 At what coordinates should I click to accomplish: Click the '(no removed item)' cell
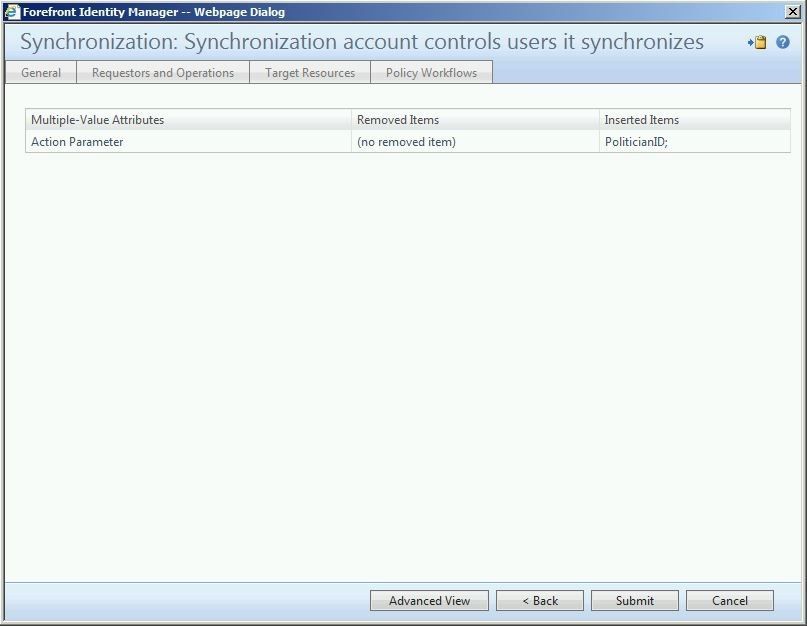[475, 142]
